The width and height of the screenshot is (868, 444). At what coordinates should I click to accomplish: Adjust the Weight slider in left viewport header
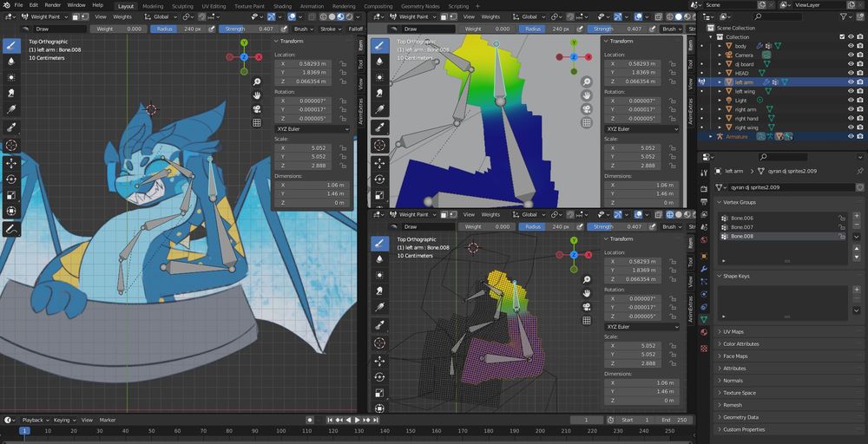tap(118, 29)
